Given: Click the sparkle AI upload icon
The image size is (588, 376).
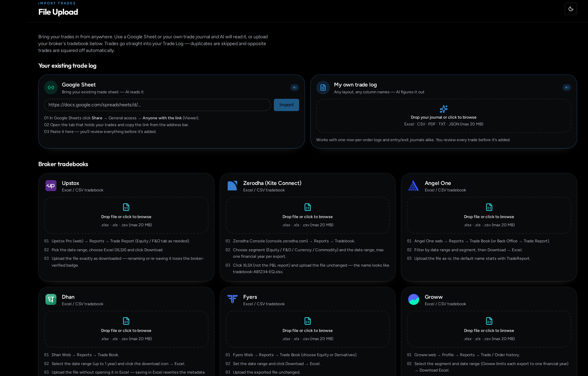Looking at the screenshot, I should pyautogui.click(x=443, y=109).
